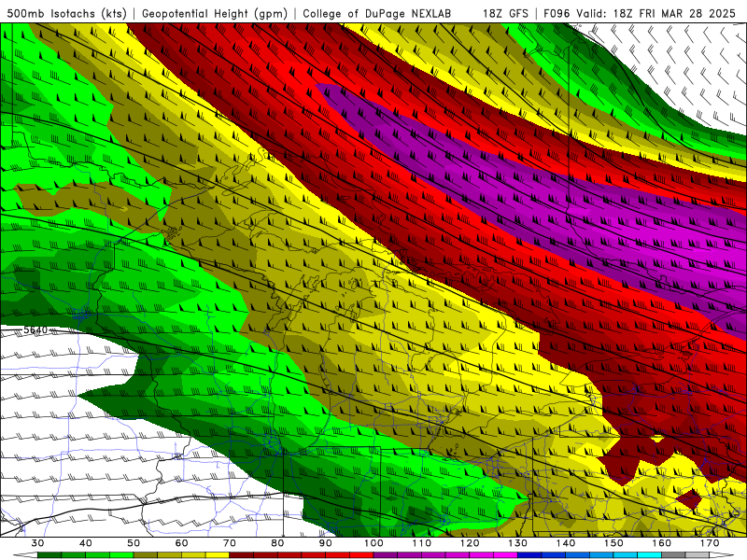Pick the bright magenta colorbar swatch left of 130

point(505,555)
